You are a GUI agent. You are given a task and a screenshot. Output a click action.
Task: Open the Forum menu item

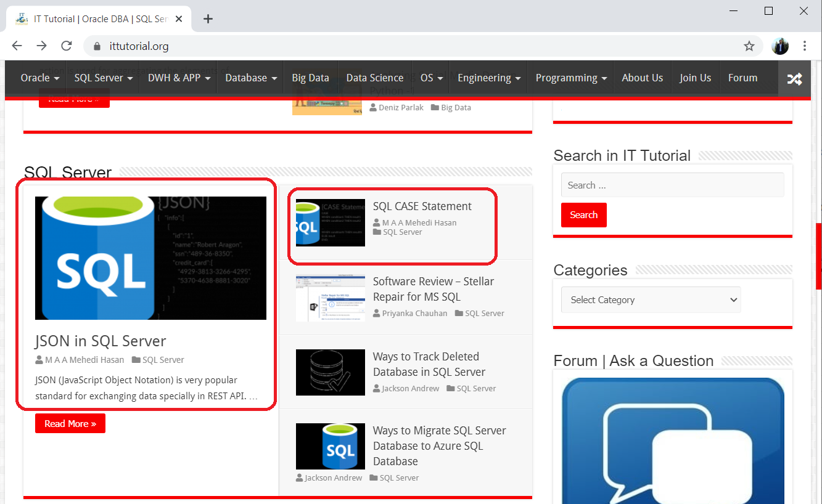[x=742, y=78]
